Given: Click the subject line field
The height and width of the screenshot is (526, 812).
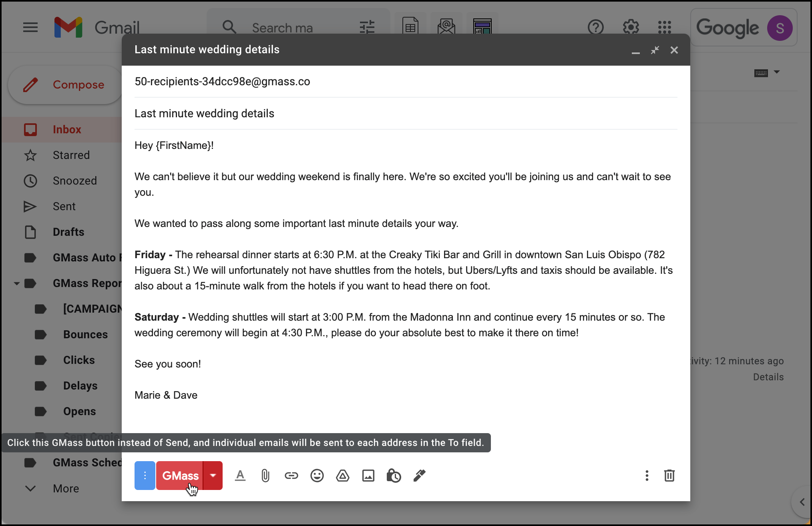Looking at the screenshot, I should pyautogui.click(x=406, y=114).
